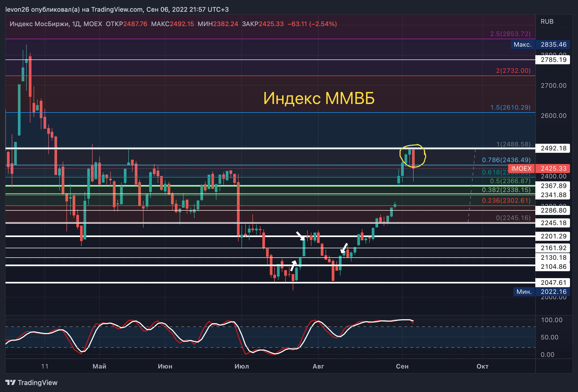Image resolution: width=578 pixels, height=392 pixels.
Task: Click the 0.5(2366.87) Fibonacci level label
Action: [510, 181]
